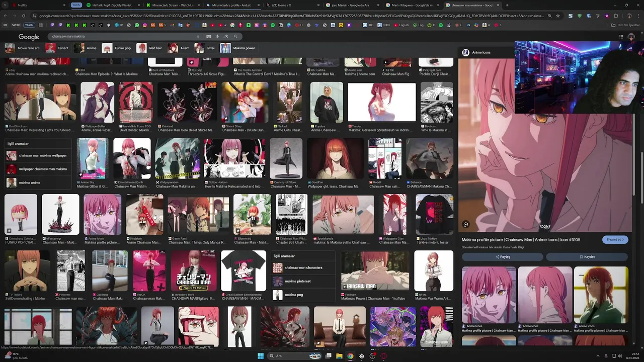Click the Task View taskbar icon
This screenshot has height=362, width=644.
click(x=328, y=356)
